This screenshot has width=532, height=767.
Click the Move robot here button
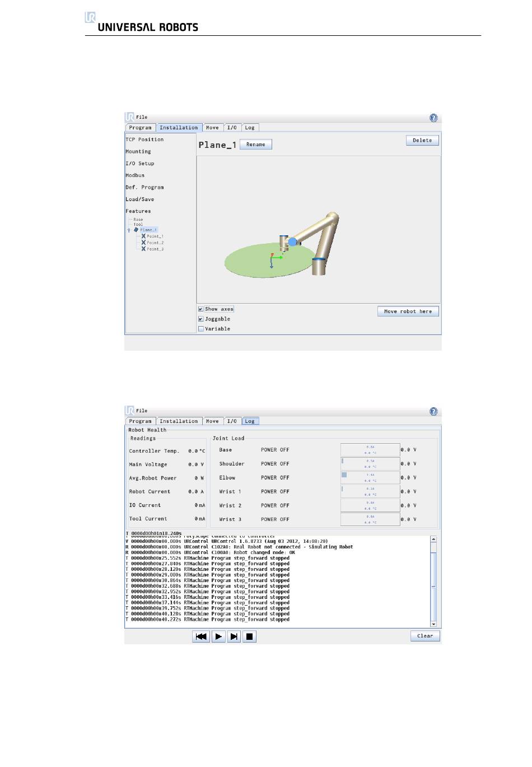point(408,312)
